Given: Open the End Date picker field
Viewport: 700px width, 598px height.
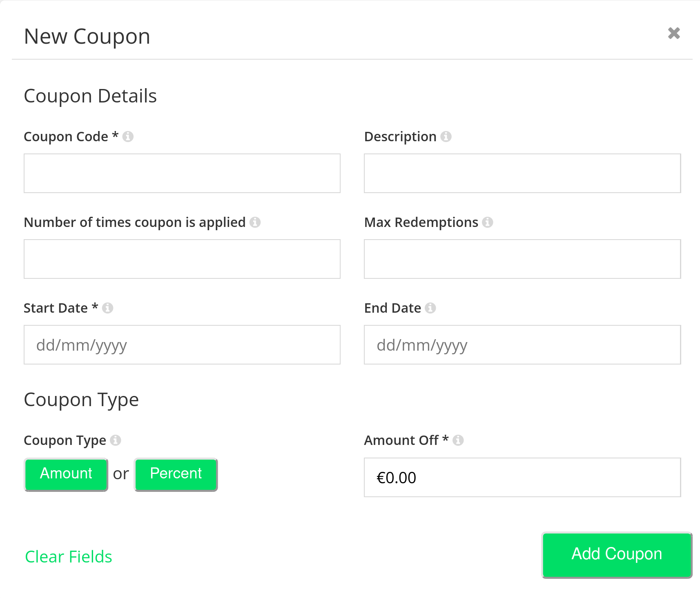Looking at the screenshot, I should [522, 345].
